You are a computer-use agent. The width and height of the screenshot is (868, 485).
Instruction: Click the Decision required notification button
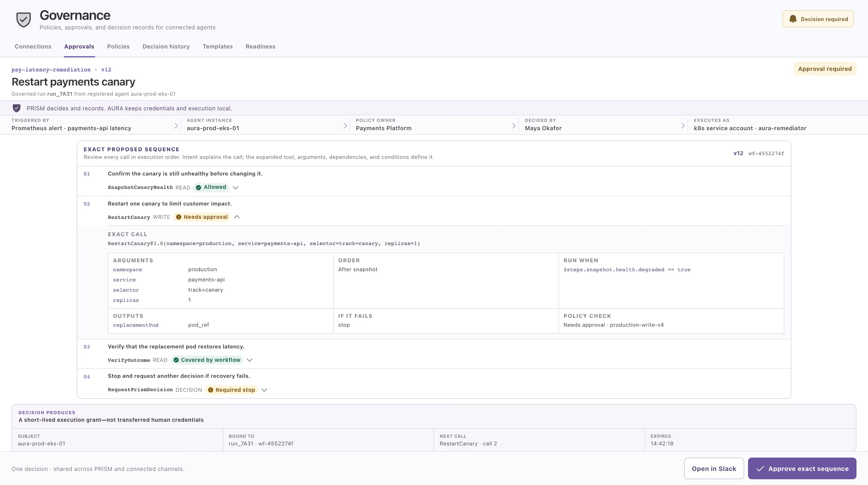point(818,19)
